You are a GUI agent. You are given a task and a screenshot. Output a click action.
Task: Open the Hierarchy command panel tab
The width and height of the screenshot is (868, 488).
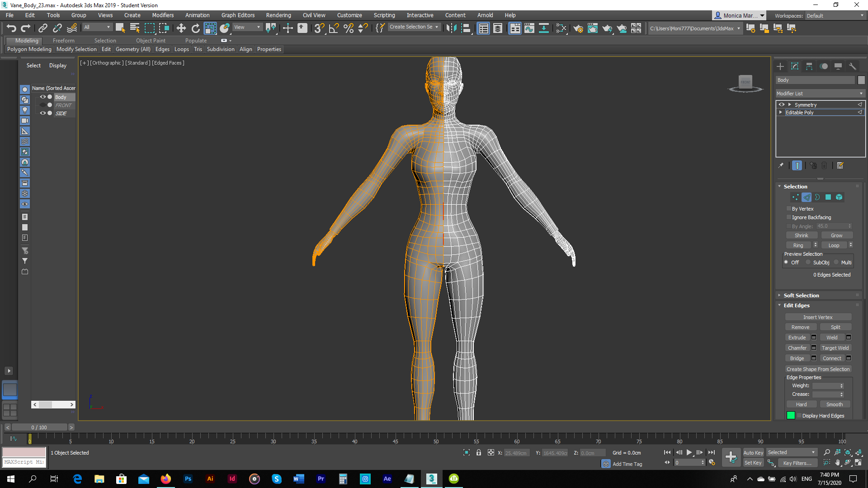[809, 66]
